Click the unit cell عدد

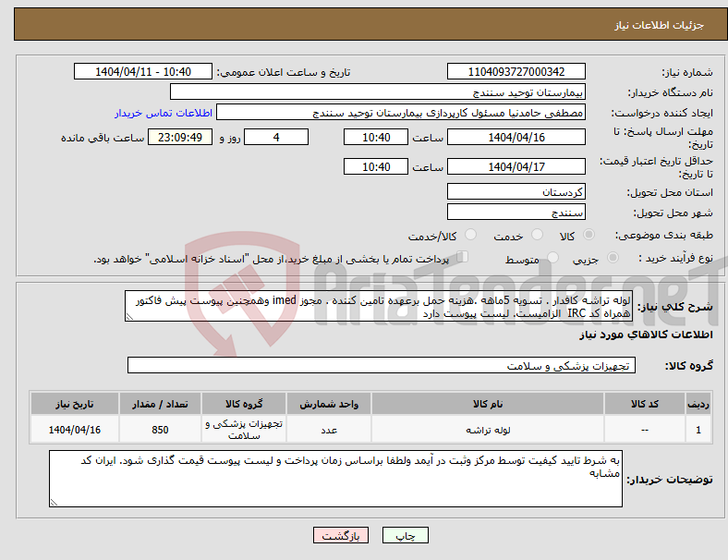(329, 430)
